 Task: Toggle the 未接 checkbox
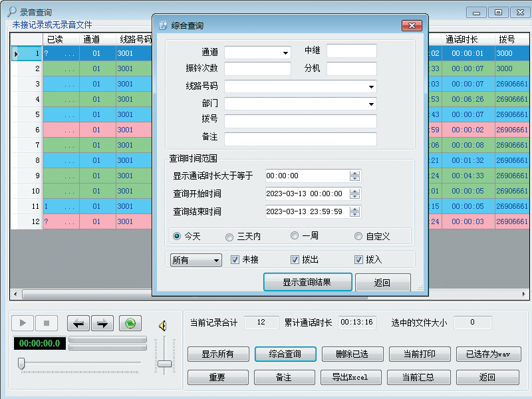pyautogui.click(x=235, y=260)
